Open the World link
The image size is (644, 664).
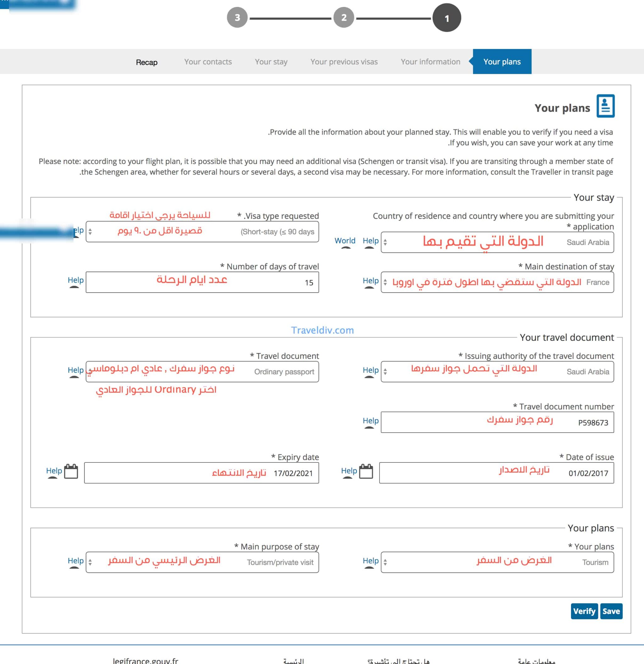[x=345, y=241]
